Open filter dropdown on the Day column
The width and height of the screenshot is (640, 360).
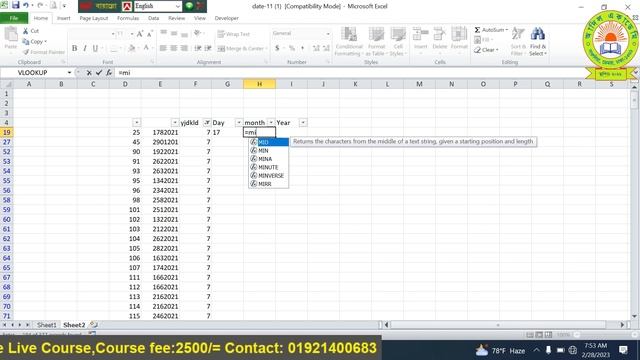pyautogui.click(x=239, y=122)
